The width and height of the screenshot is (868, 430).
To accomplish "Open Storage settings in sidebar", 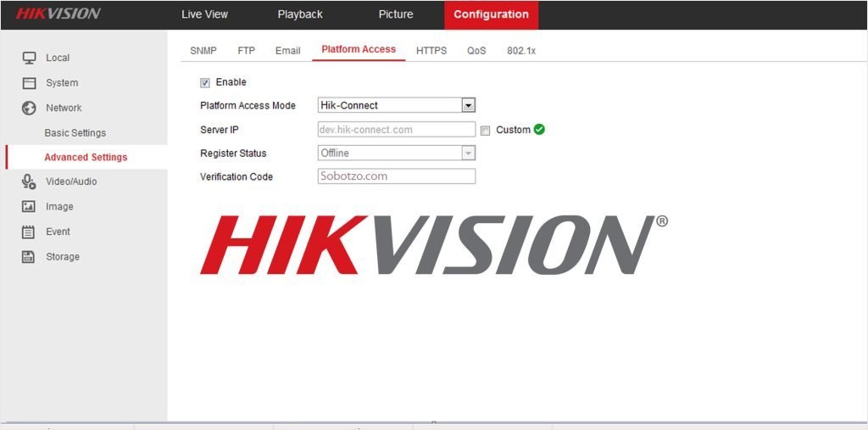I will click(x=63, y=257).
